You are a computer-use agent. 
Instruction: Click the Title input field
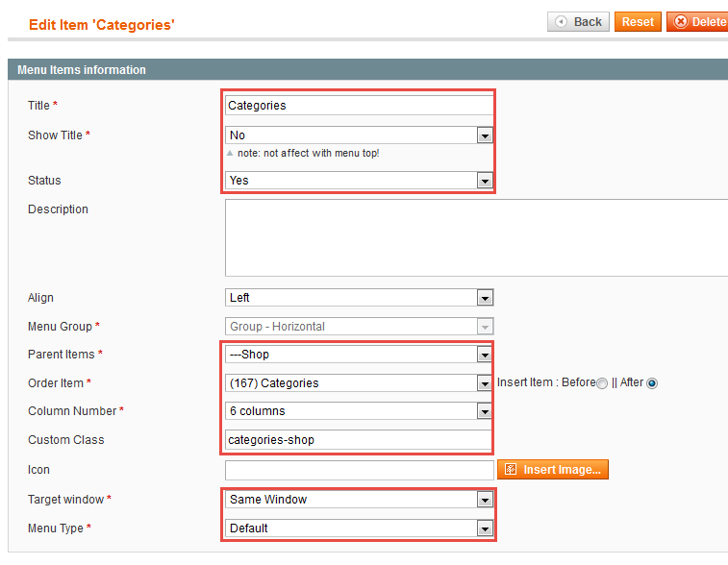[x=359, y=106]
